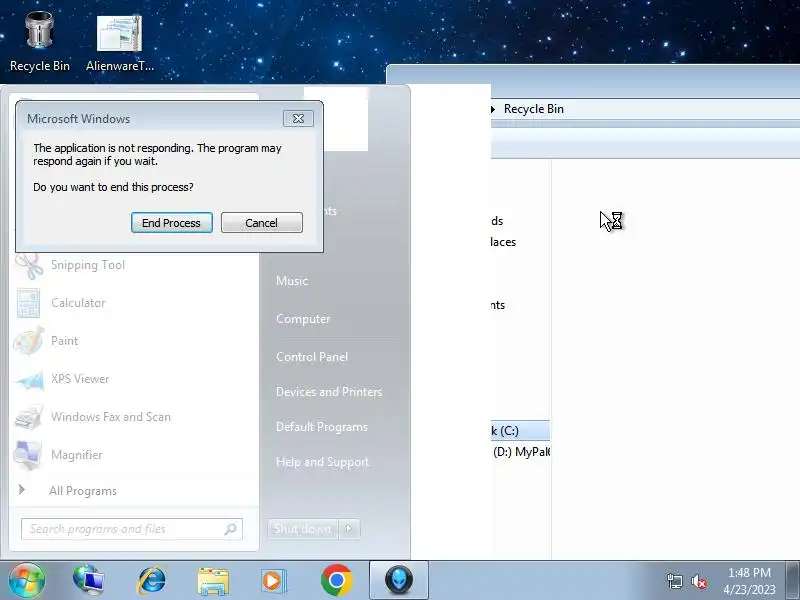Open the Recycle Bin desktop icon
Screen dimensions: 800x600
(x=39, y=42)
